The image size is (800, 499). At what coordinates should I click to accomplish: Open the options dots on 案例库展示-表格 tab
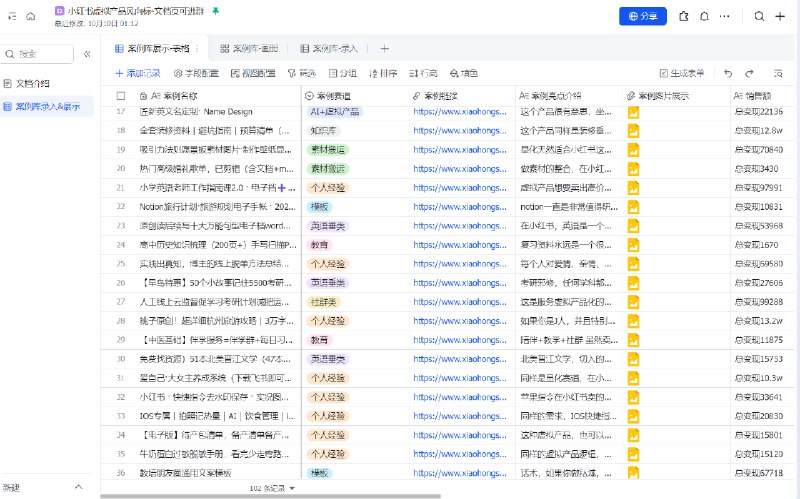pos(197,48)
